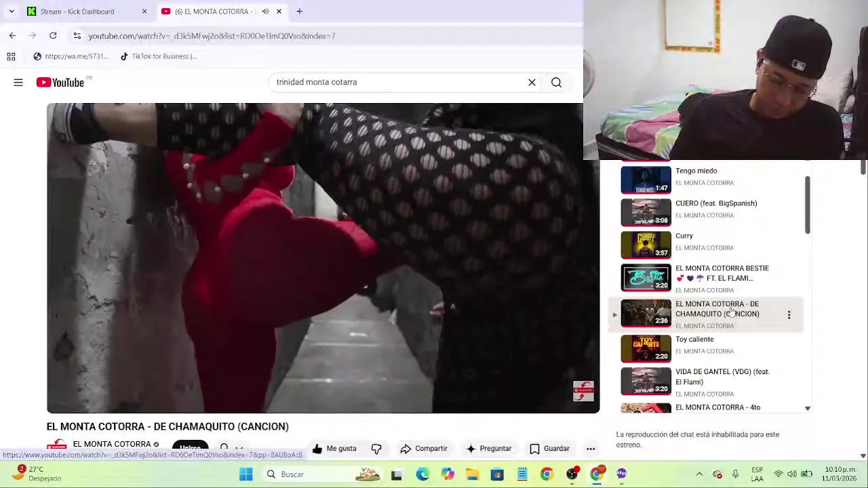The image size is (868, 488).
Task: Open the volume tray icon
Action: (793, 474)
